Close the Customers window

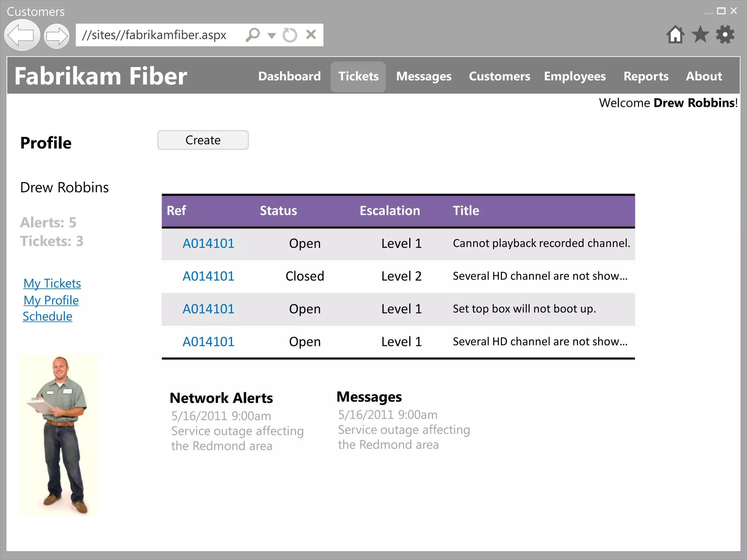(734, 11)
